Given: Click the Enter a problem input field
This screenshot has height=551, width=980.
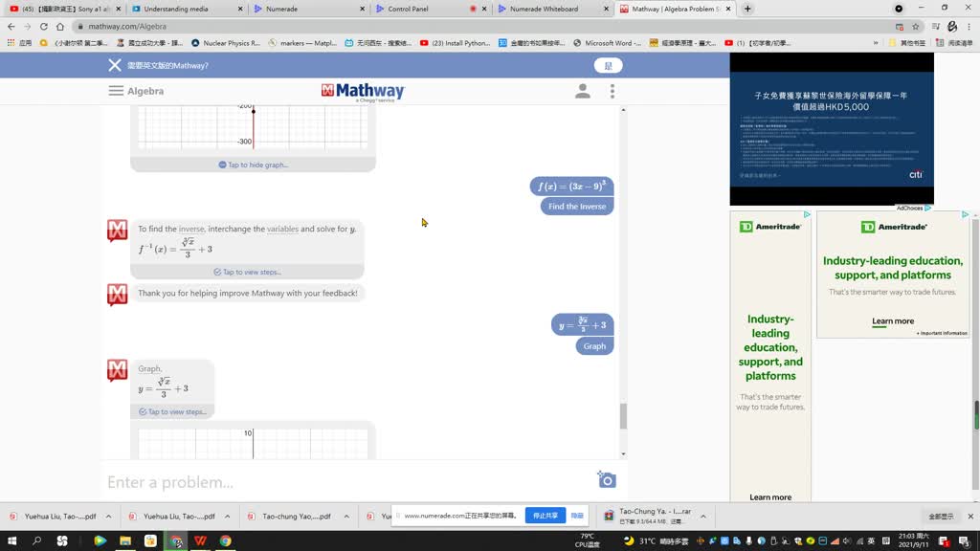Looking at the screenshot, I should point(287,481).
